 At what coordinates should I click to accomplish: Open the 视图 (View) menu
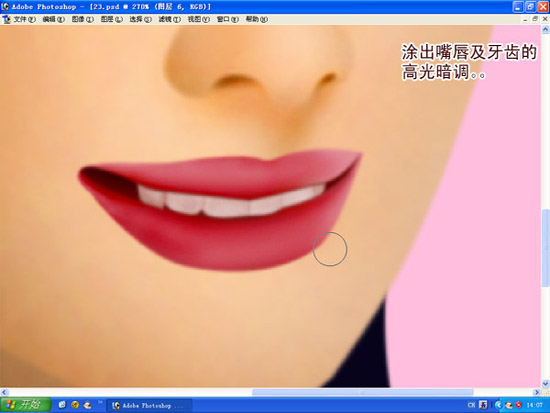point(199,19)
